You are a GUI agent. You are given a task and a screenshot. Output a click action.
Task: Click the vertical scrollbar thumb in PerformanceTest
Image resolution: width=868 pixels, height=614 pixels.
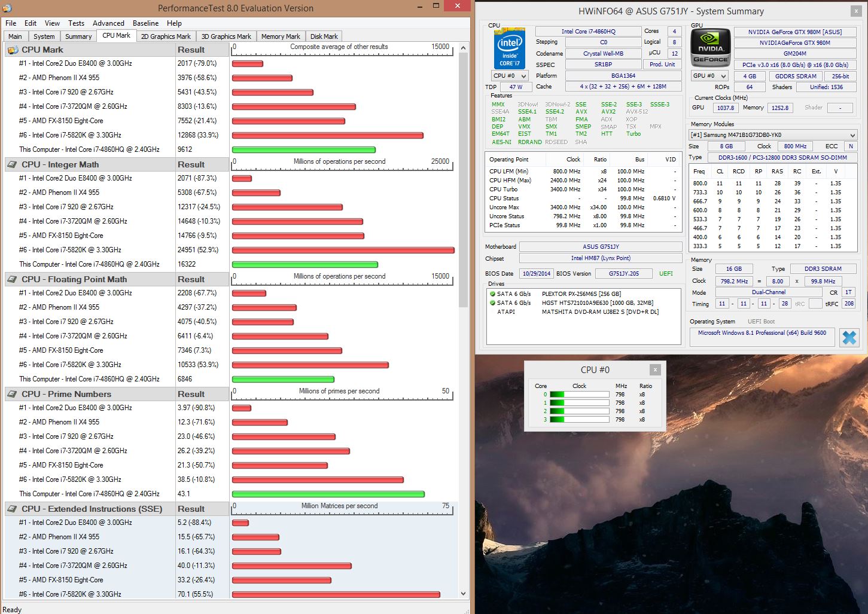coord(463,181)
